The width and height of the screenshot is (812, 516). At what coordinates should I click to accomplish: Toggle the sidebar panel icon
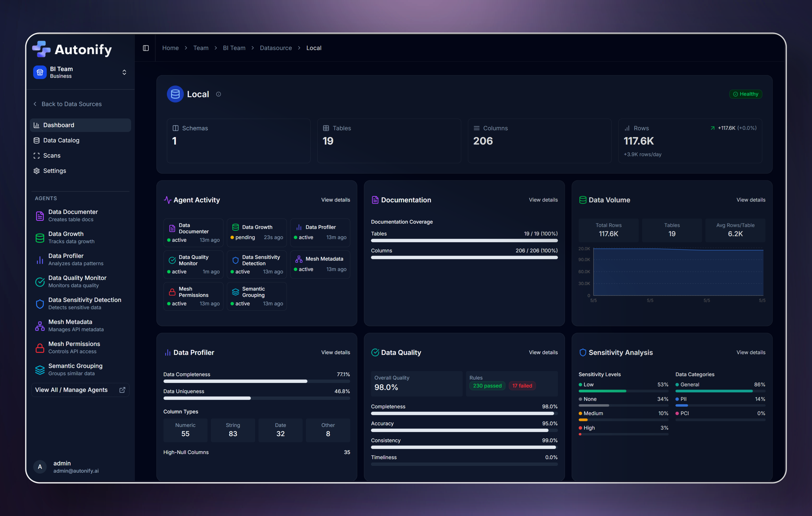(x=146, y=48)
